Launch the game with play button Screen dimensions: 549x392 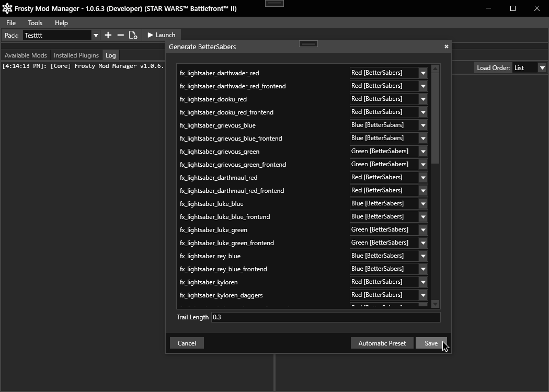click(162, 35)
